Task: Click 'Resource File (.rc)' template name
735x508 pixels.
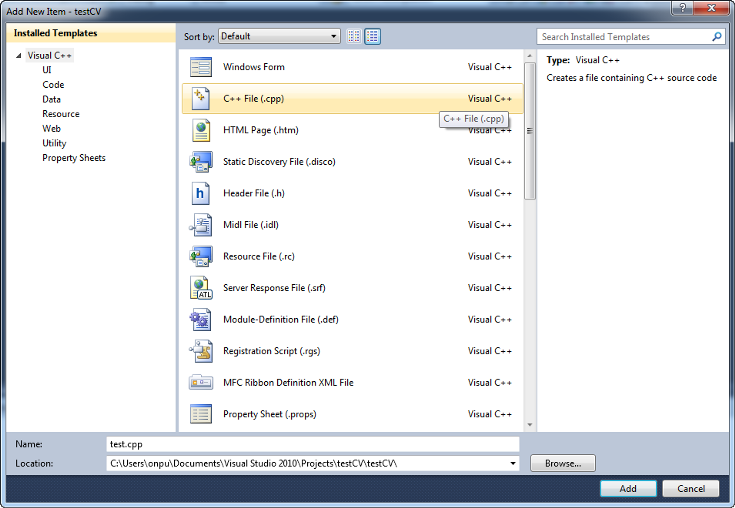Action: 259,256
